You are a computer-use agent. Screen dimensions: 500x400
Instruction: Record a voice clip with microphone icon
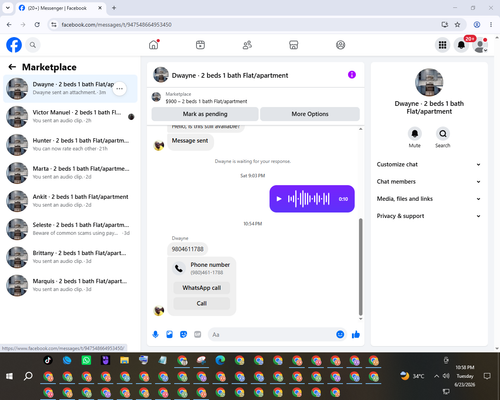pyautogui.click(x=155, y=334)
